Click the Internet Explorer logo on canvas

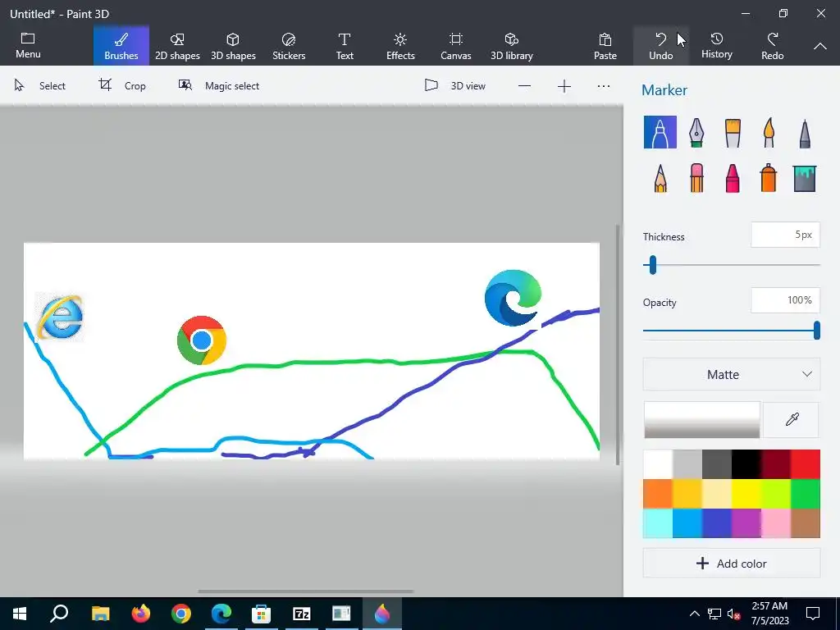59,317
